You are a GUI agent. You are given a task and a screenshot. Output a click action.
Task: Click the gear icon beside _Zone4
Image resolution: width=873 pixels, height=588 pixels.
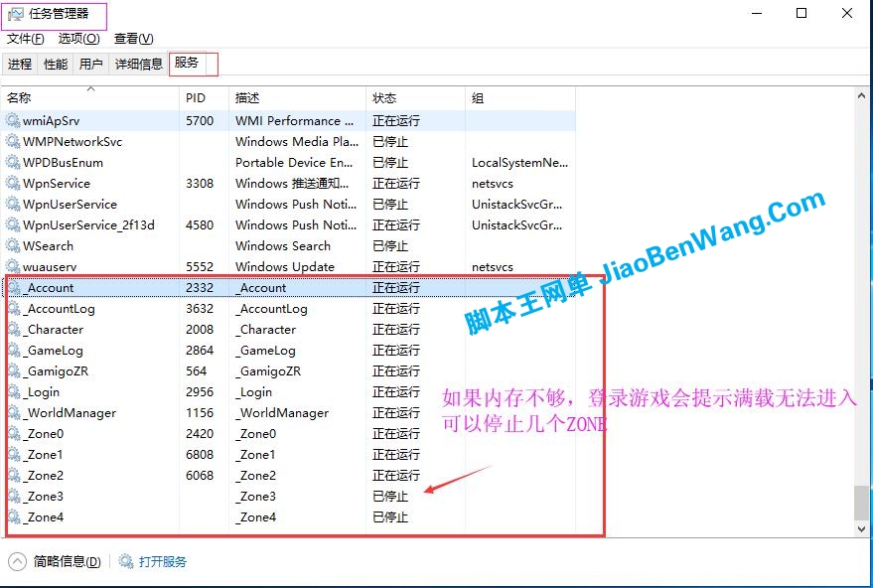coord(15,516)
